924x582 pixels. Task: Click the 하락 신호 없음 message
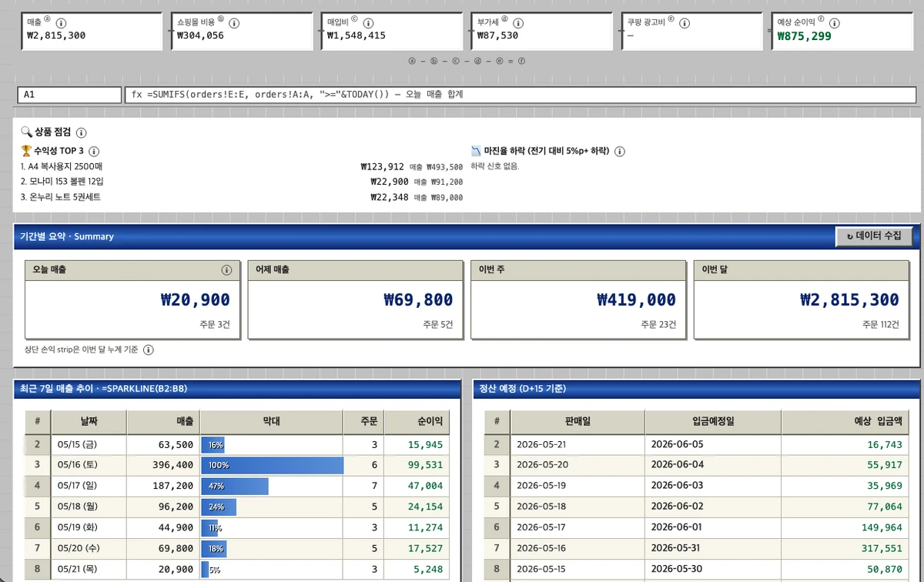(495, 166)
